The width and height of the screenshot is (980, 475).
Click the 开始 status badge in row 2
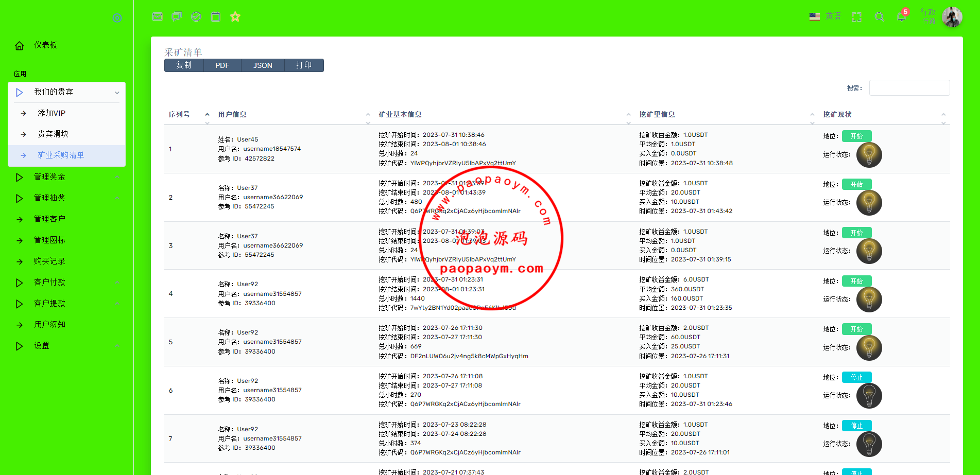[x=856, y=184]
